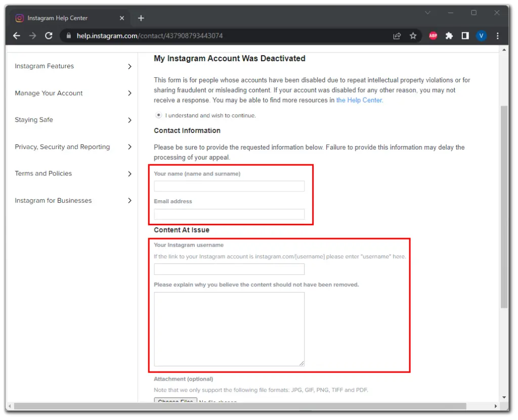Viewport: 518px width, 420px height.
Task: Focus the Instagram username text field
Action: pos(229,269)
